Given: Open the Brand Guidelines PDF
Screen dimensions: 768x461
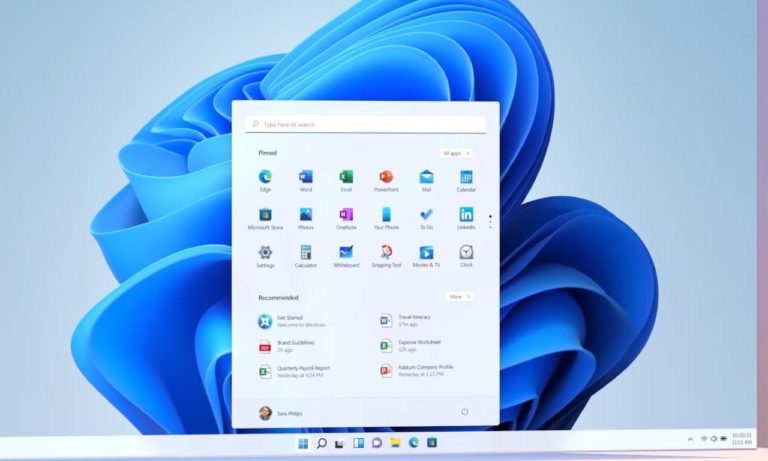Looking at the screenshot, I should pyautogui.click(x=286, y=346).
